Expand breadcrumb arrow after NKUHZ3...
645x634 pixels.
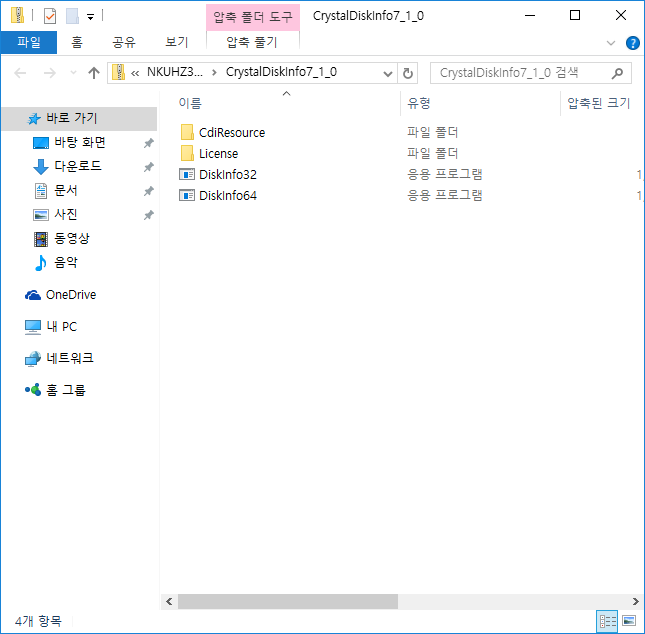click(x=214, y=73)
